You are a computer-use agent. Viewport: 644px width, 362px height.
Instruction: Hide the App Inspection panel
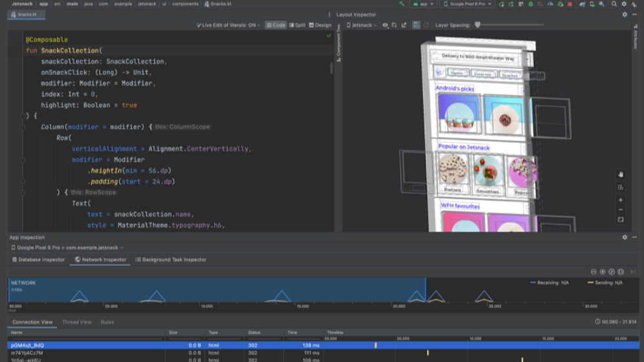pos(634,237)
